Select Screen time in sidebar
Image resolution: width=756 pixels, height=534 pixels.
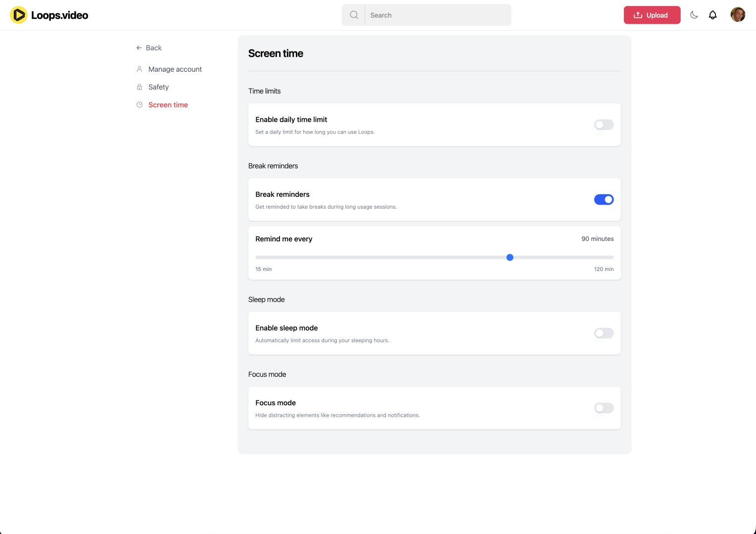pyautogui.click(x=168, y=105)
